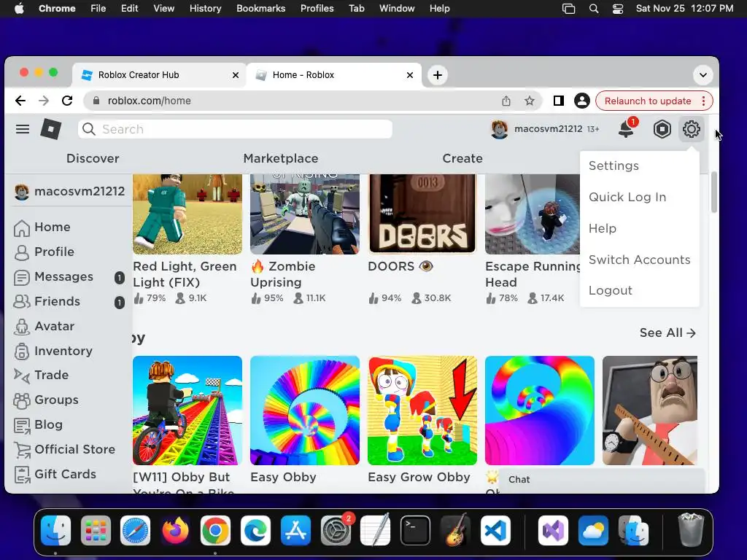Open Safari from the Dock
747x560 pixels.
(x=136, y=530)
